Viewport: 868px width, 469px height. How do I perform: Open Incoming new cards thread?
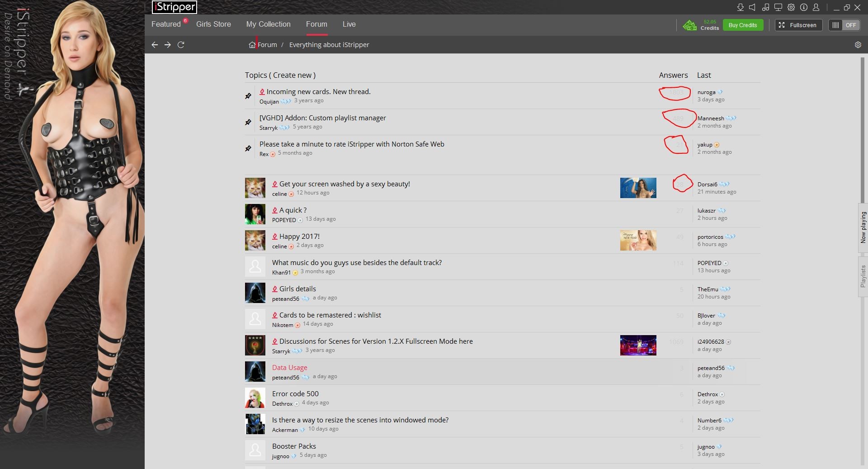[319, 92]
